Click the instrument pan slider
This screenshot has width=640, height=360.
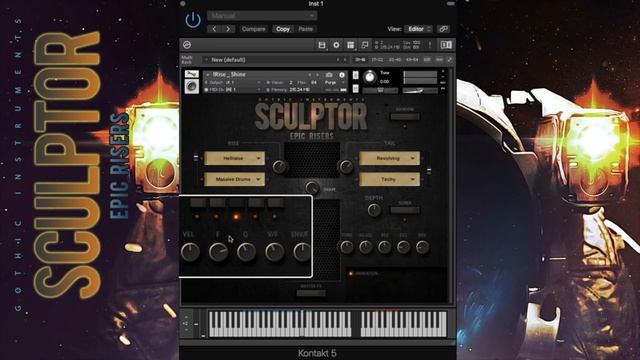(380, 90)
